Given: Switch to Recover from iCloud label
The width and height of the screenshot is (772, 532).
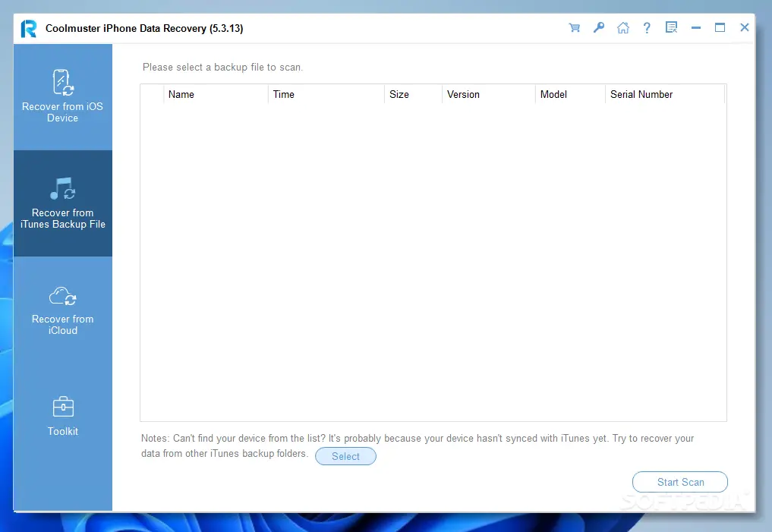Looking at the screenshot, I should tap(62, 325).
